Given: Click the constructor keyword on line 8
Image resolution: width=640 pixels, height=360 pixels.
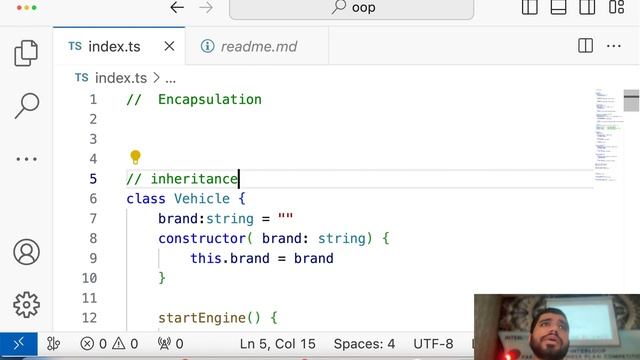Looking at the screenshot, I should point(202,238).
